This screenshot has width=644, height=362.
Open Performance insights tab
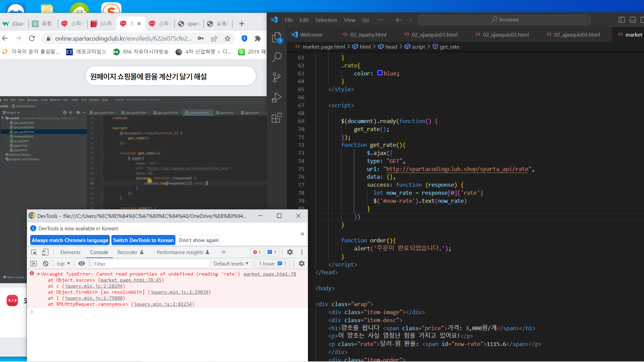(x=183, y=252)
